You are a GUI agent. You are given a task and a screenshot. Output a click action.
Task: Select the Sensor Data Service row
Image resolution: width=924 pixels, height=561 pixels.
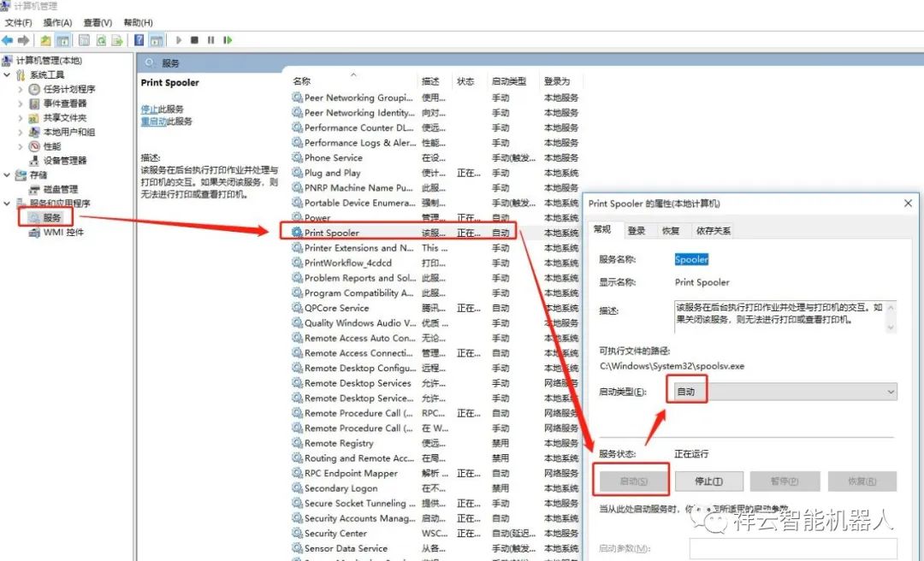click(435, 548)
